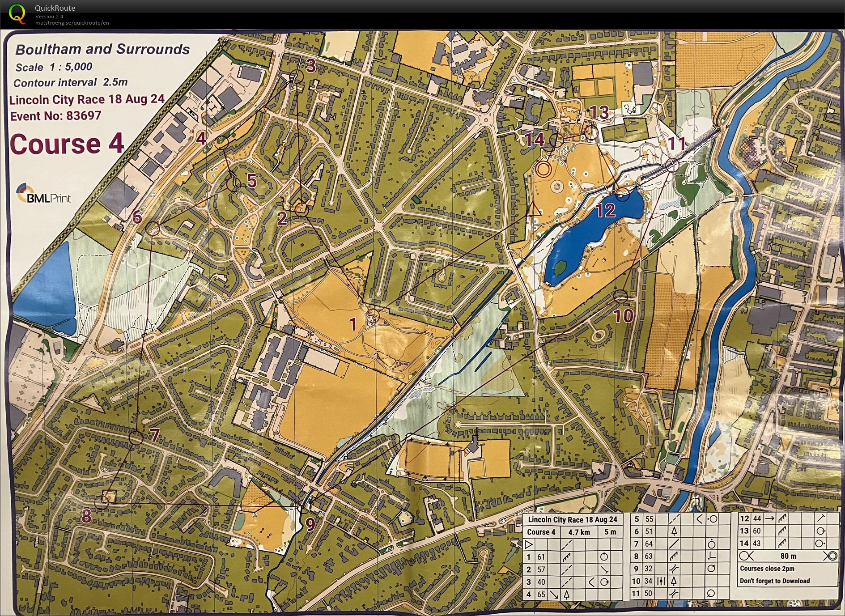Click control number 5 on the map
845x616 pixels.
click(x=252, y=181)
